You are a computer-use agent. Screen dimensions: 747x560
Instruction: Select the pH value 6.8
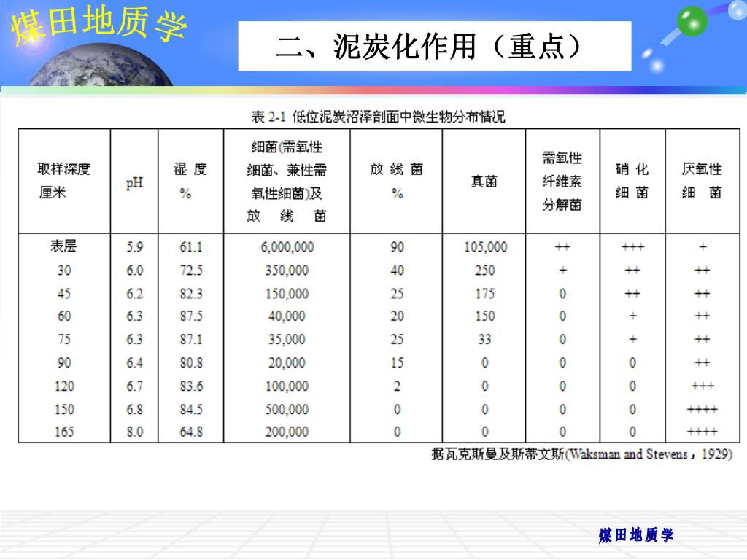134,410
